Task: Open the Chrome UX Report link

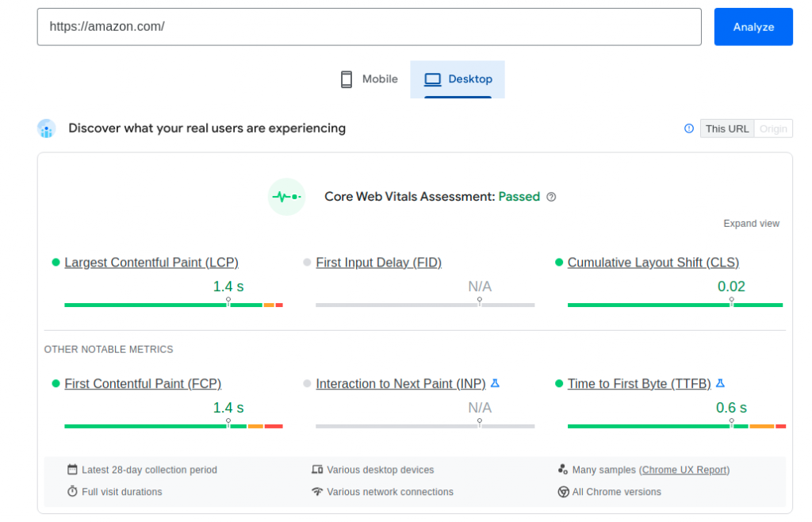Action: (684, 470)
